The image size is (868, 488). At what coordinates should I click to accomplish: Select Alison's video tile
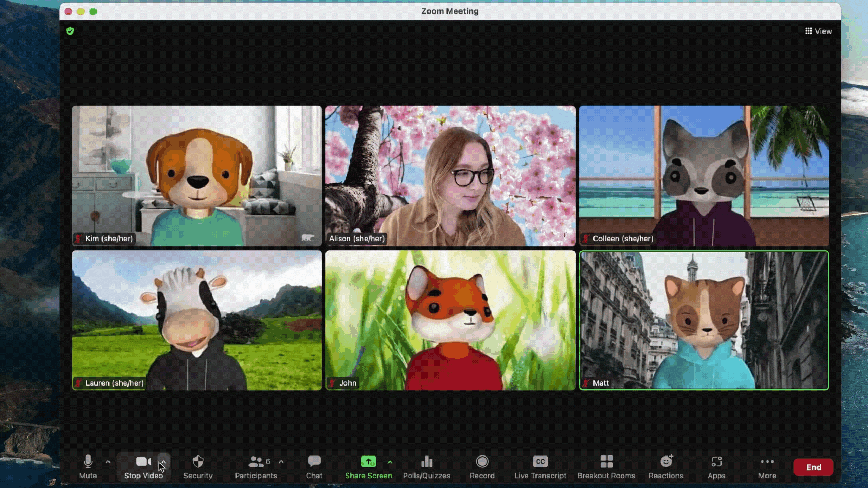point(450,176)
